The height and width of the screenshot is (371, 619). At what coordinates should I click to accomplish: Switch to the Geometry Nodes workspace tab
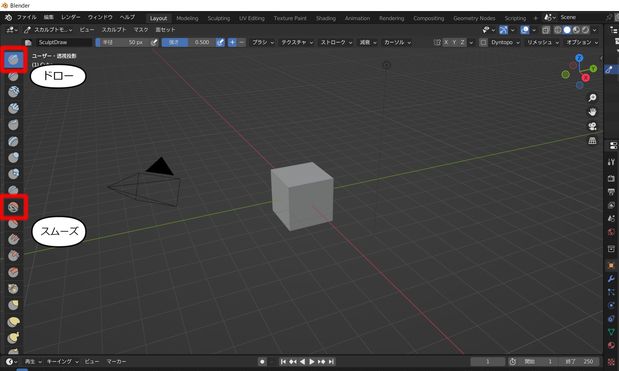(474, 18)
